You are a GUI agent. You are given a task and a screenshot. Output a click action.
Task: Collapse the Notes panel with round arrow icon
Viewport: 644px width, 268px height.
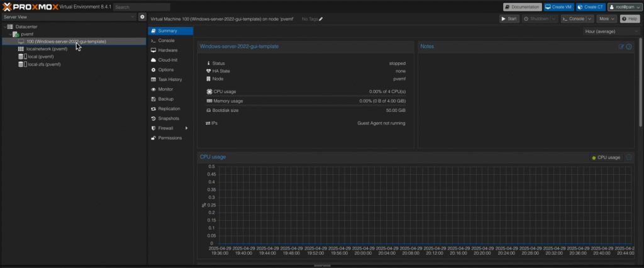[628, 47]
